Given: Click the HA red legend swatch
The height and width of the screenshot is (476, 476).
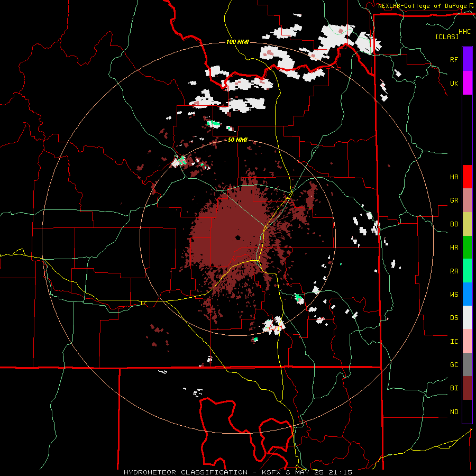Looking at the screenshot, I should pos(467,177).
